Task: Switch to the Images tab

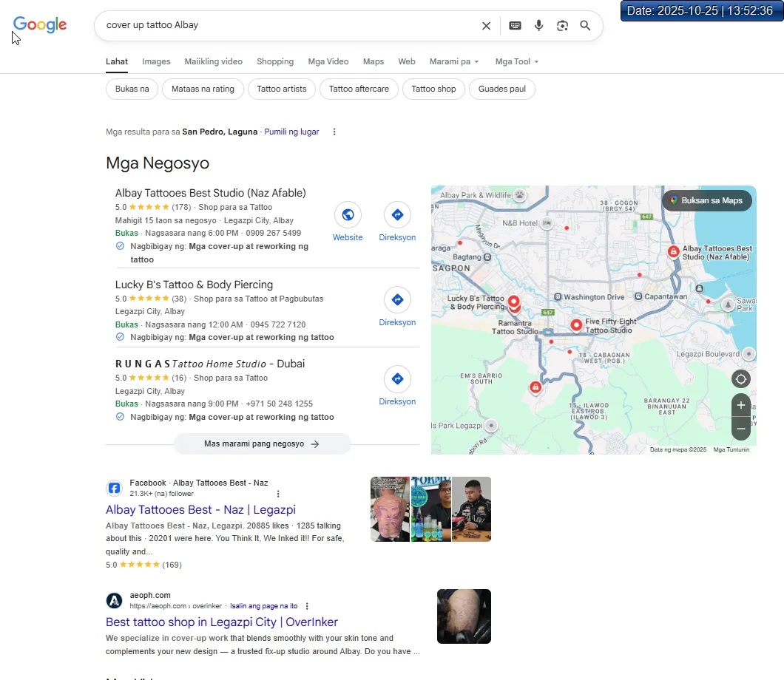Action: coord(156,62)
